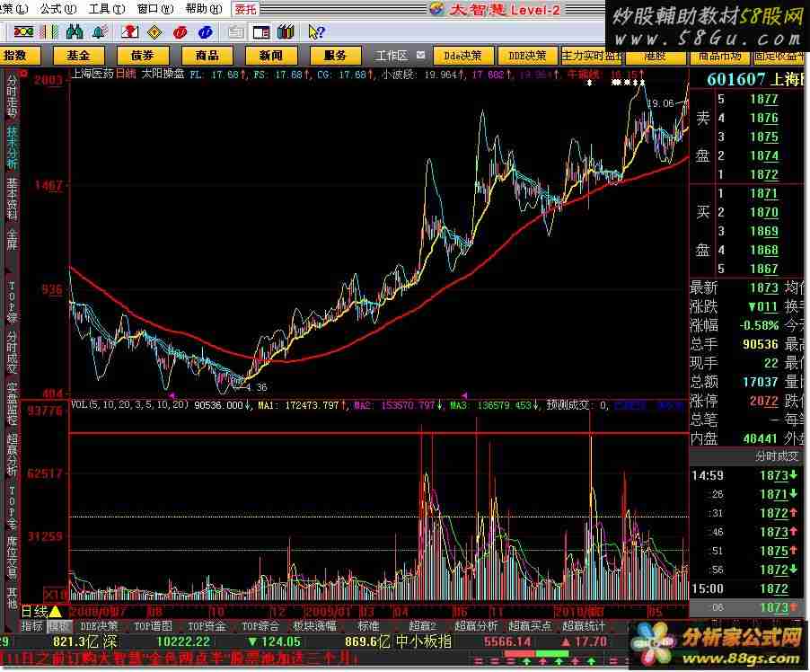
Task: Click the yellow triangle next to 日线
Action: (x=55, y=612)
